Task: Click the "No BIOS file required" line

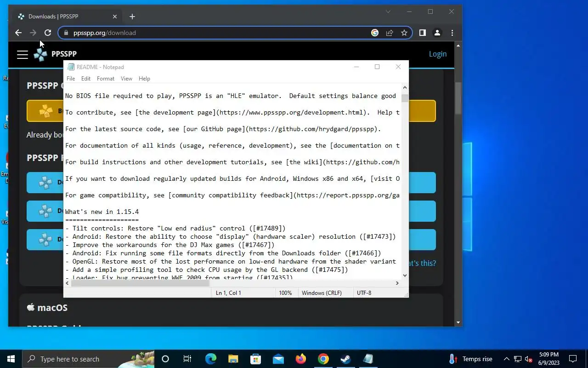Action: tap(231, 96)
